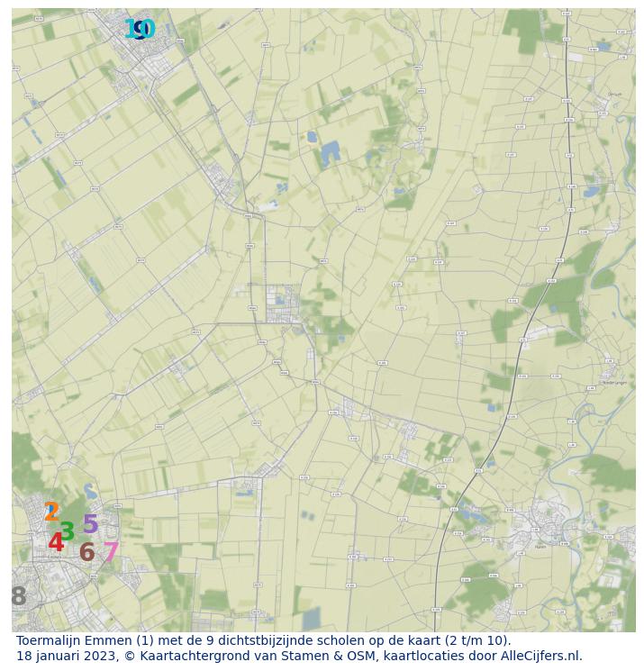Screen dimensions: 644x671
Task: Click the small blue lake above marker 5
Action: click(x=89, y=492)
